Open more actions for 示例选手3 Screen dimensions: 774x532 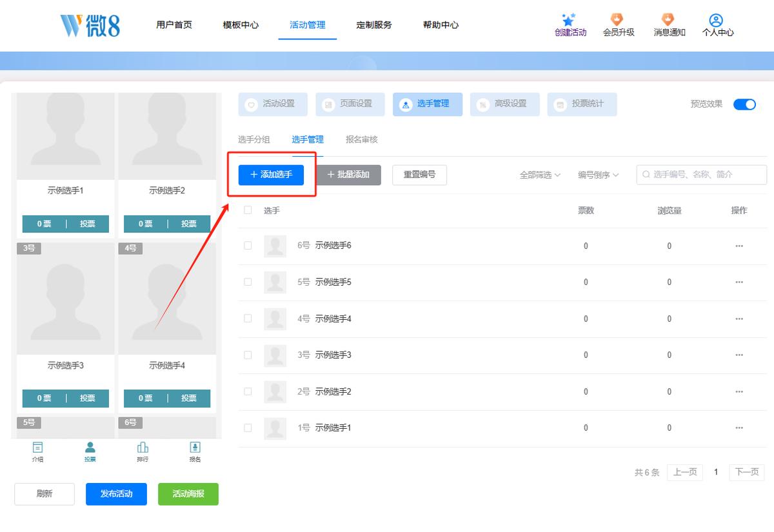(x=739, y=355)
